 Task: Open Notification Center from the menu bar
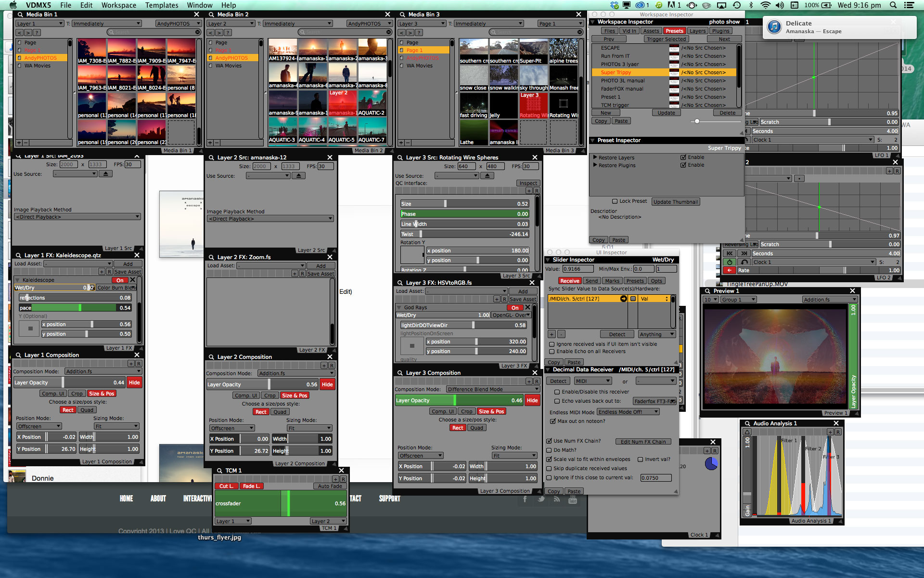[909, 5]
